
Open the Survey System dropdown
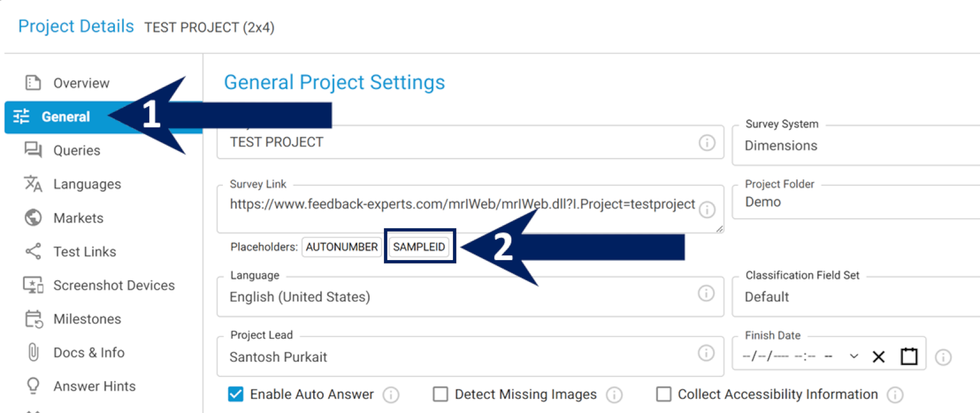tap(855, 146)
